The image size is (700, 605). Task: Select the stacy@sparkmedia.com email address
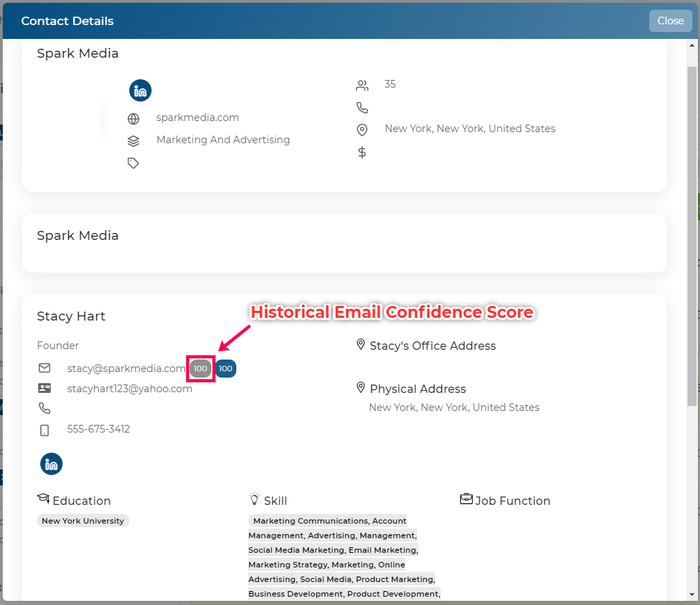[127, 369]
